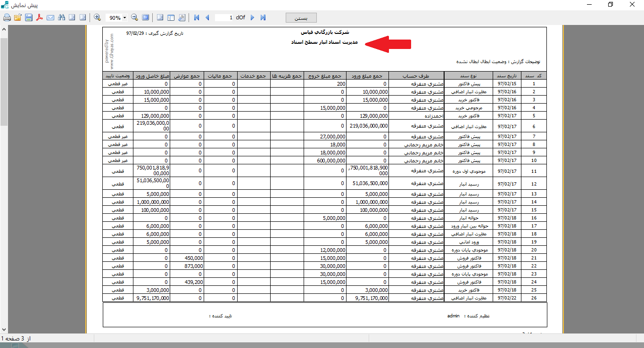The height and width of the screenshot is (348, 644).
Task: Click the second page-layout icon beside the first
Action: (x=83, y=17)
